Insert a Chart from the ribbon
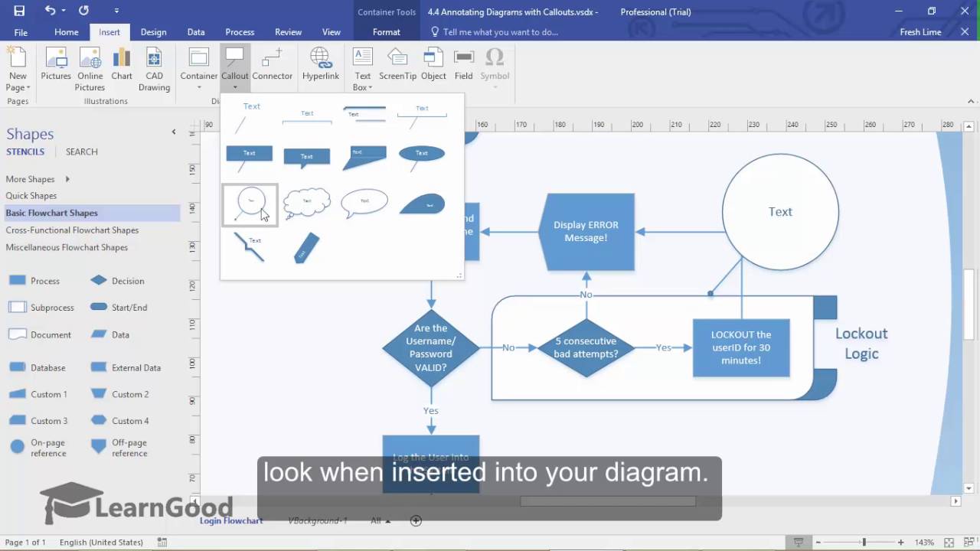The width and height of the screenshot is (980, 551). point(122,64)
